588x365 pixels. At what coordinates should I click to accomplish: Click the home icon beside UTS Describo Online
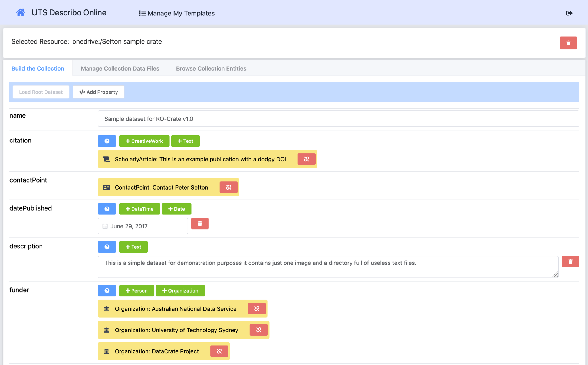(20, 12)
